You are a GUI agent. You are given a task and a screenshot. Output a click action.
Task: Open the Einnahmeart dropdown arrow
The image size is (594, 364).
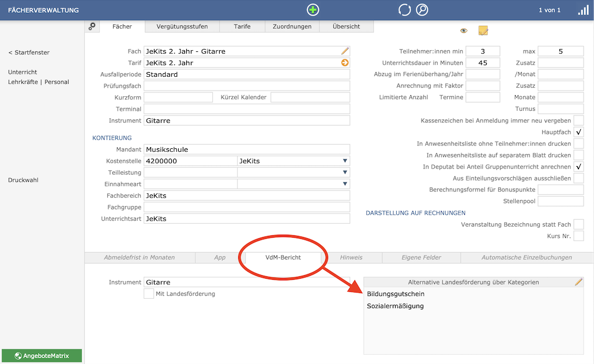[x=345, y=184]
